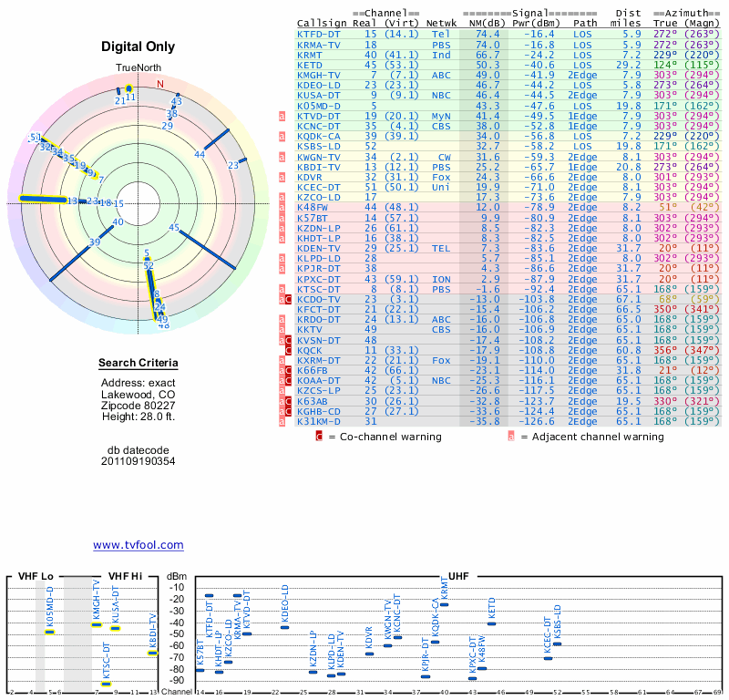
Task: Click adjacent-channel 'a' warning icon beside KTVD-DT
Action: click(x=283, y=116)
